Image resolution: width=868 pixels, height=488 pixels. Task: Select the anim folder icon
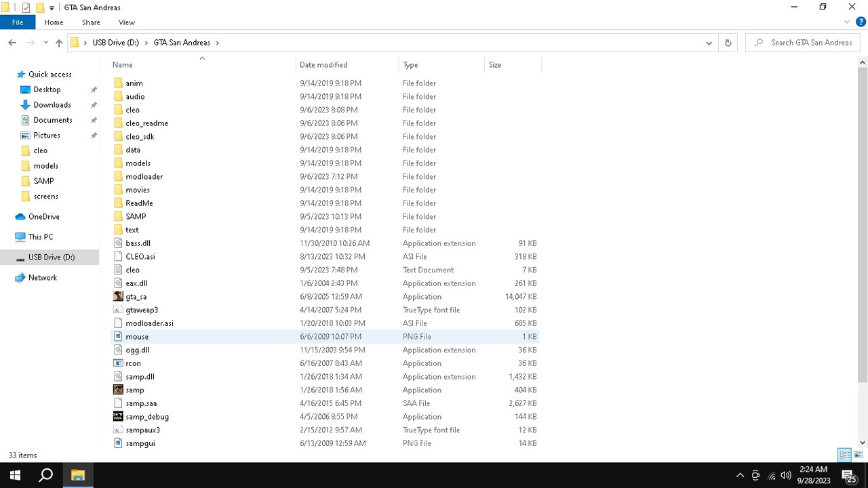click(x=118, y=83)
